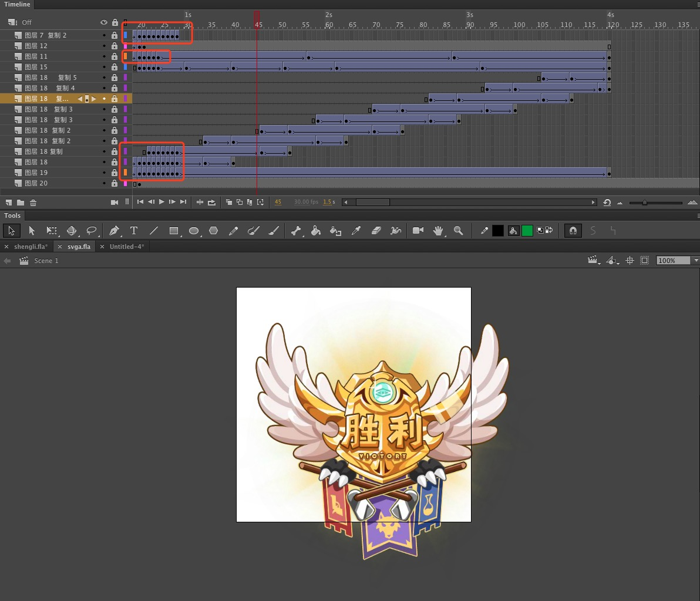Open the black stroke color swatch
Image resolution: width=700 pixels, height=601 pixels.
coord(498,231)
